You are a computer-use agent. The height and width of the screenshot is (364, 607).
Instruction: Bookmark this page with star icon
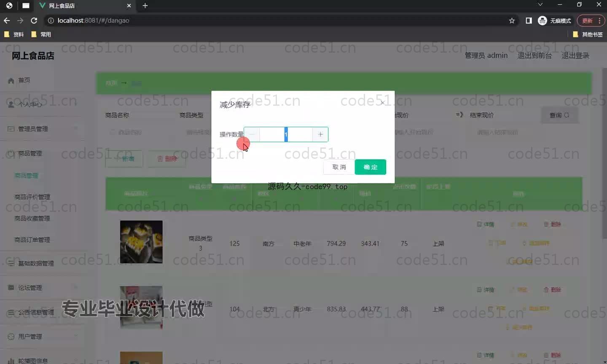coord(512,21)
